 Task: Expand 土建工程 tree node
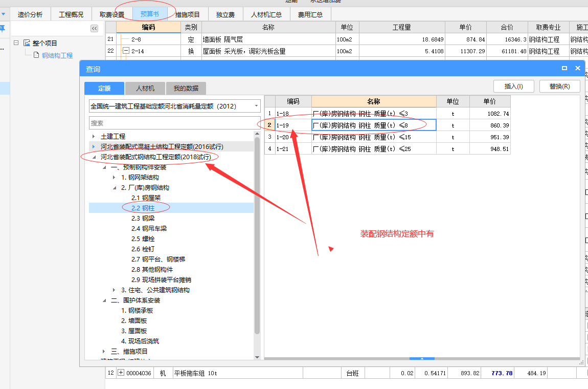point(94,136)
